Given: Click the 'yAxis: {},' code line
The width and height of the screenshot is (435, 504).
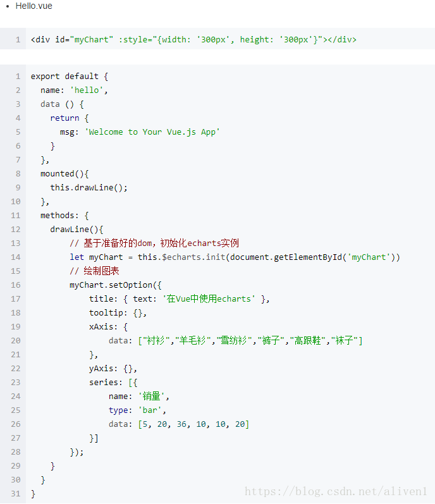Looking at the screenshot, I should (113, 369).
